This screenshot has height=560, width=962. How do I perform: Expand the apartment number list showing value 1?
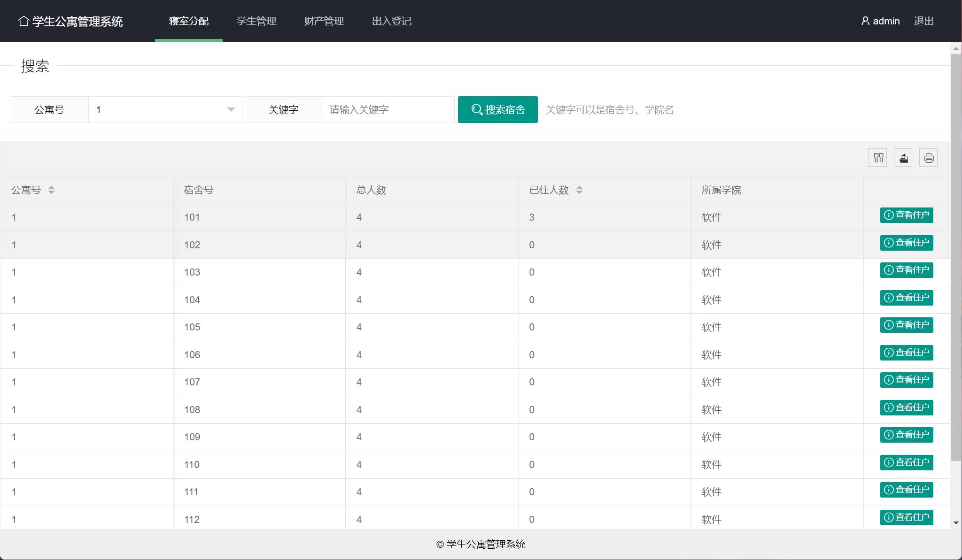tap(164, 109)
